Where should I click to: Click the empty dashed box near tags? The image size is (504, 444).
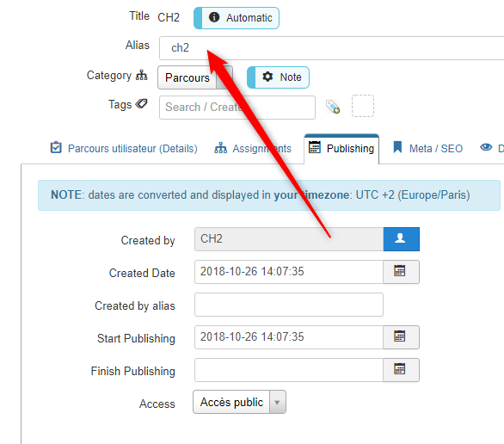[363, 106]
